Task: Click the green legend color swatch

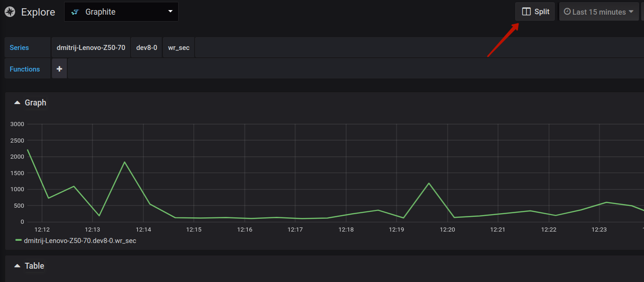Action: [x=18, y=240]
